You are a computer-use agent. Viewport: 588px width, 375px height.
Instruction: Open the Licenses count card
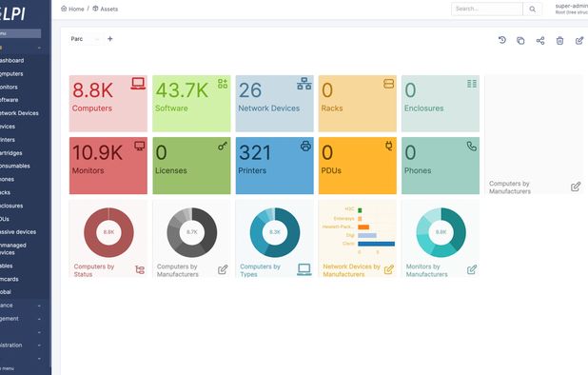point(191,166)
